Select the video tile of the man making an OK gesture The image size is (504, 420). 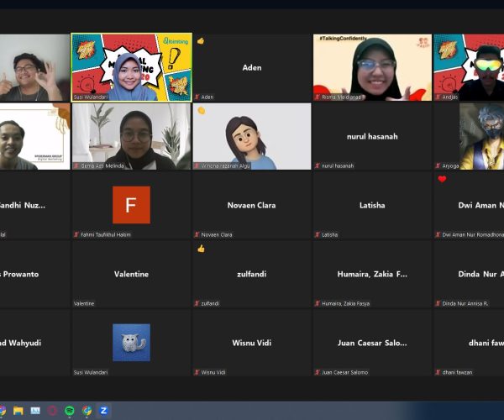(x=34, y=67)
